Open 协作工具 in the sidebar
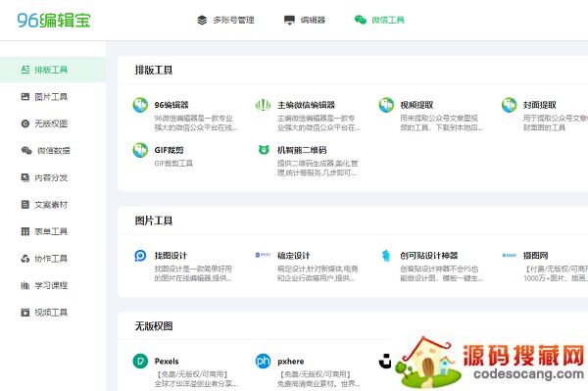This screenshot has width=588, height=391. [51, 259]
